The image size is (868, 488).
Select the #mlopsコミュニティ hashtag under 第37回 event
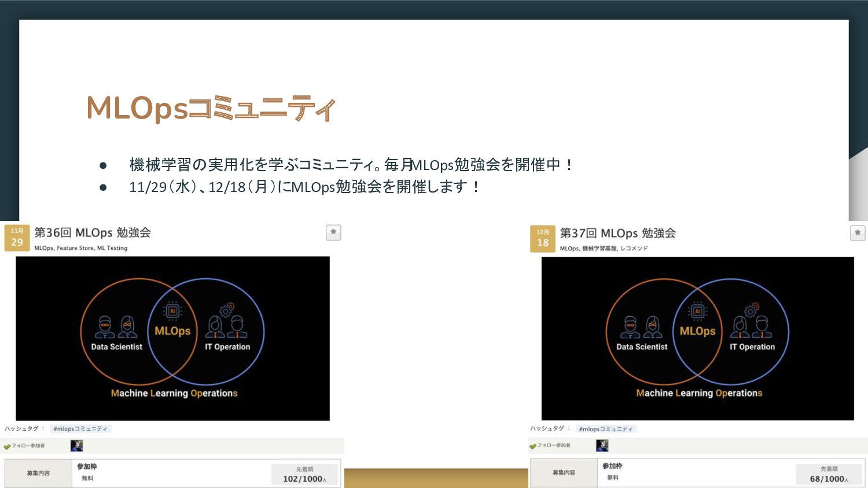point(606,429)
